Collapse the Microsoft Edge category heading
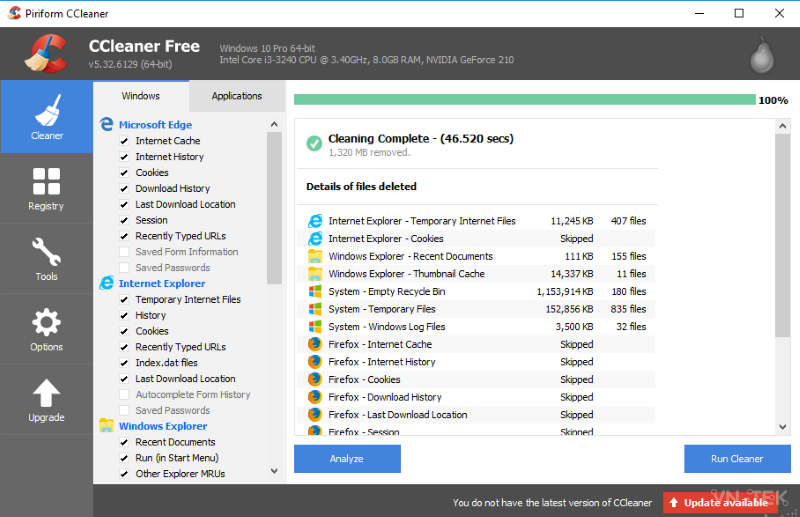 155,125
